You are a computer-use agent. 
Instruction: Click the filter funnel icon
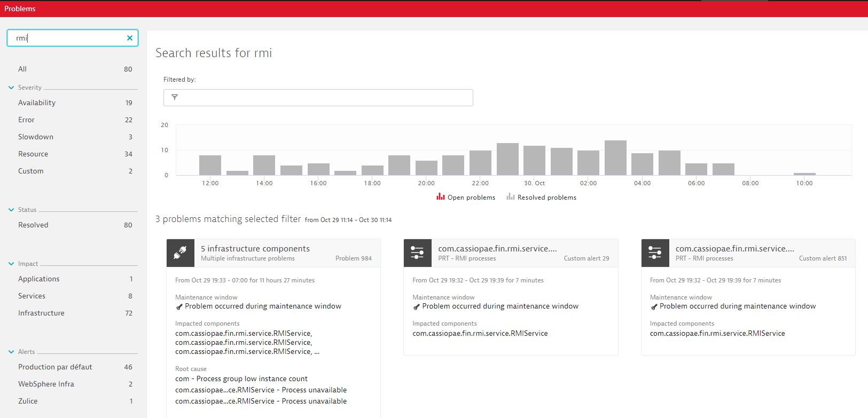[x=175, y=97]
